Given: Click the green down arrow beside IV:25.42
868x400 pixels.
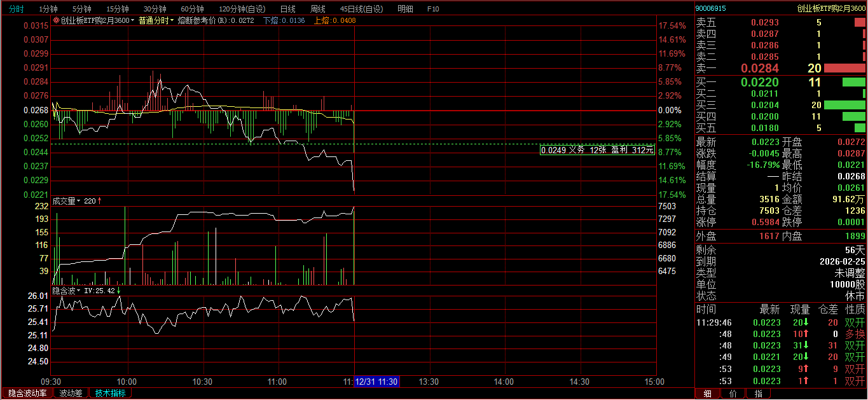Looking at the screenshot, I should (x=118, y=291).
